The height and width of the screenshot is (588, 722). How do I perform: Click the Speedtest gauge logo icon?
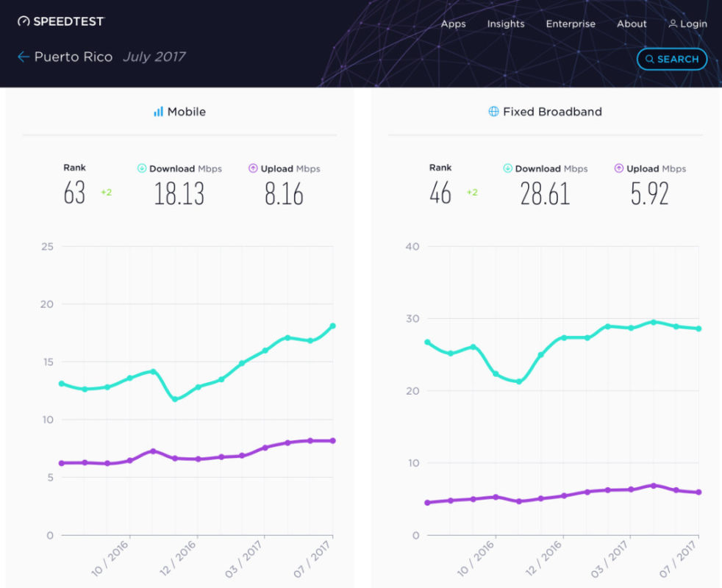[24, 22]
